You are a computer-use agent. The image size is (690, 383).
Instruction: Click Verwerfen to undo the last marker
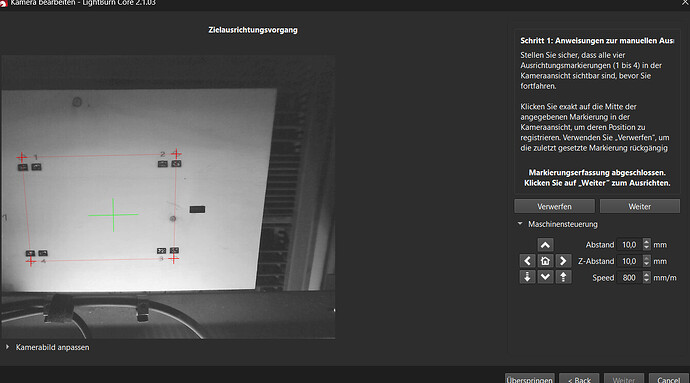pyautogui.click(x=554, y=206)
